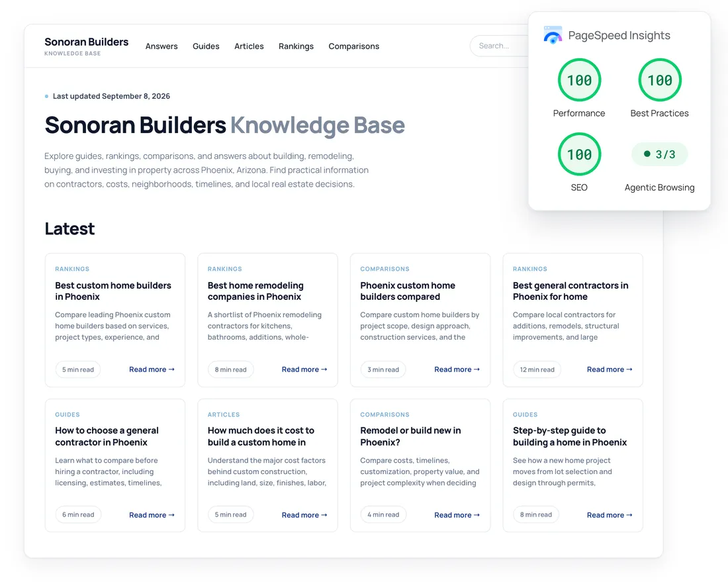Click the Best Practices 100 score circle
This screenshot has width=728, height=582.
(659, 80)
